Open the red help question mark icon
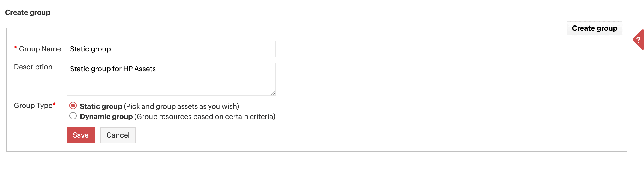 click(638, 40)
